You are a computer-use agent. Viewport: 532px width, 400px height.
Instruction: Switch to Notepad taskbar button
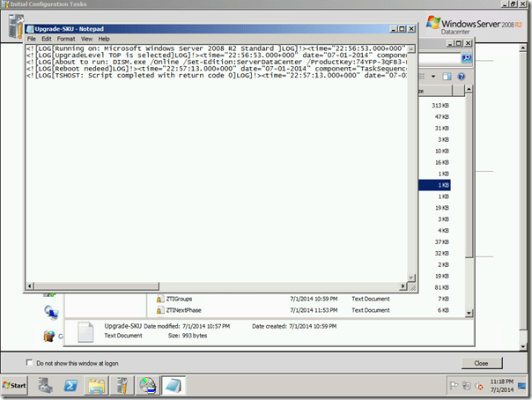point(173,387)
